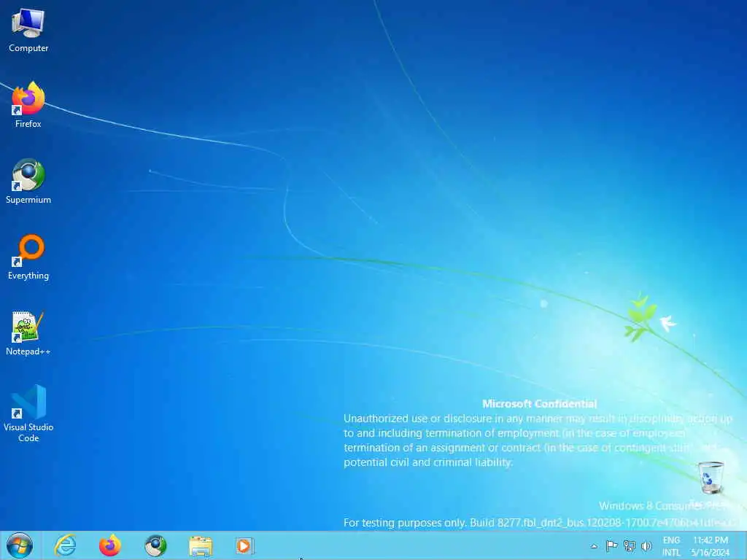Open the volume speaker icon in tray

646,545
